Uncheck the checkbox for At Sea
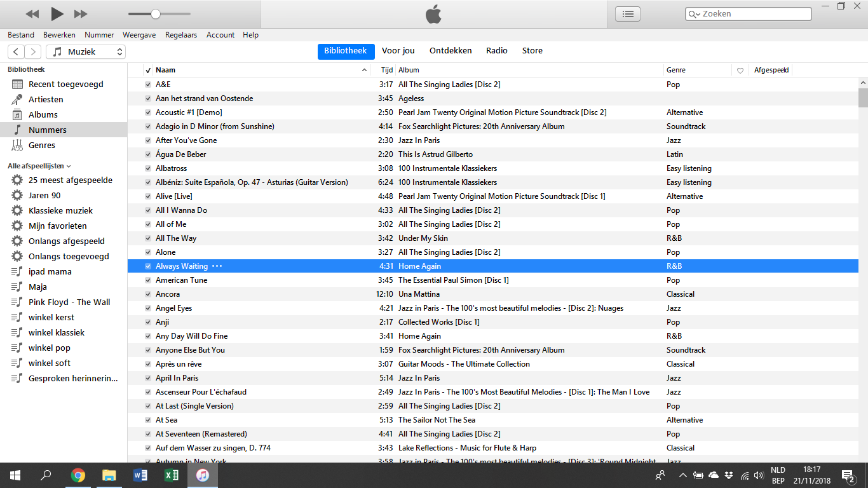Screen dimensions: 868x488 pyautogui.click(x=148, y=420)
